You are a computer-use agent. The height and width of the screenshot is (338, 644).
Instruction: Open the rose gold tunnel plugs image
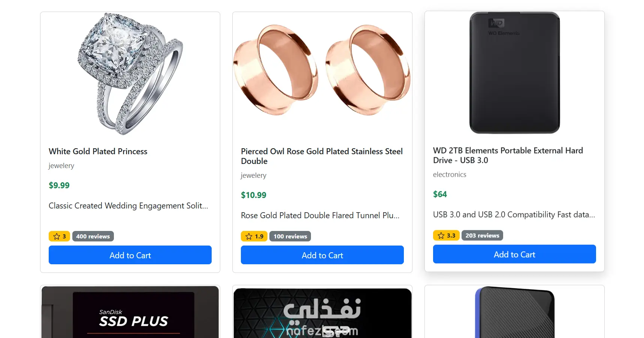tap(322, 70)
